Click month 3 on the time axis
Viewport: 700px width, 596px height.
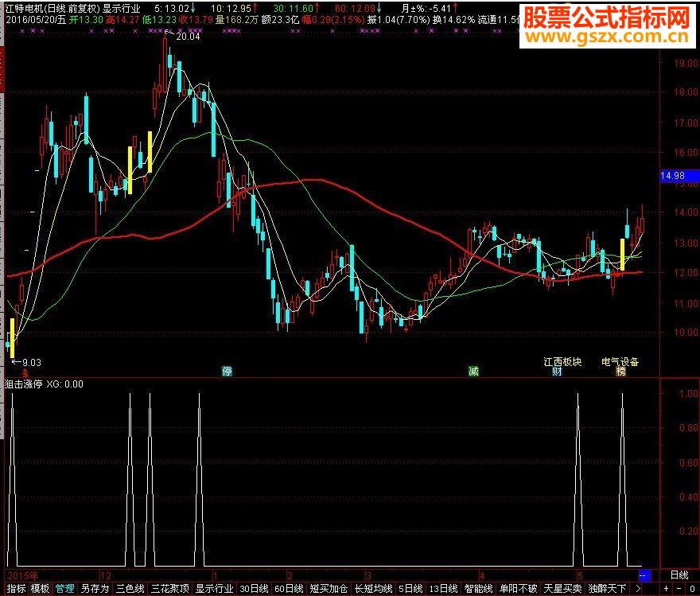368,575
